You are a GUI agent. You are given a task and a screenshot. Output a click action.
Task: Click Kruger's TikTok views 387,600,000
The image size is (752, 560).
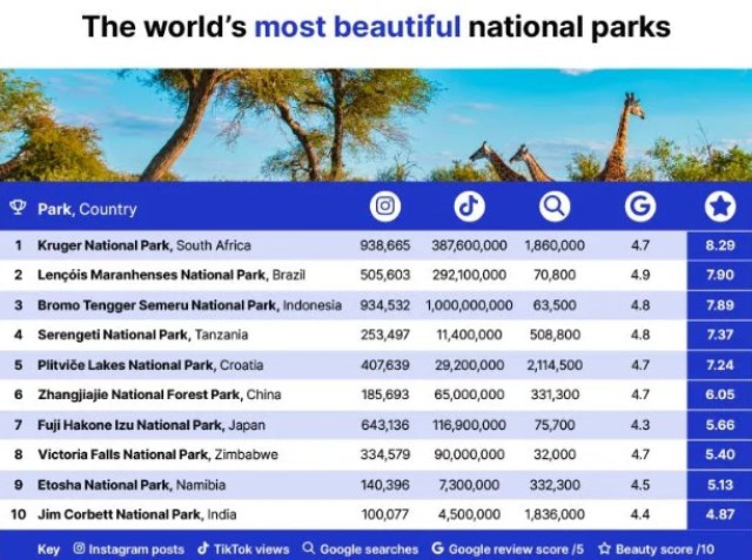pos(469,245)
